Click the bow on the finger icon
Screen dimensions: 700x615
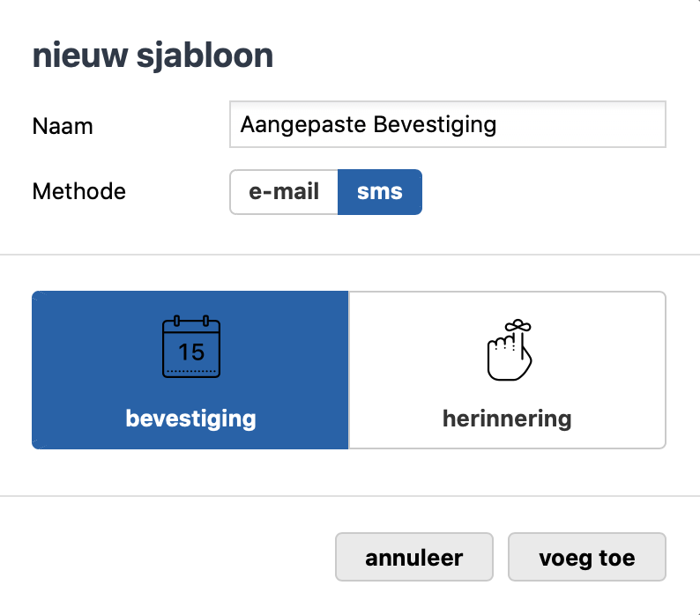518,325
